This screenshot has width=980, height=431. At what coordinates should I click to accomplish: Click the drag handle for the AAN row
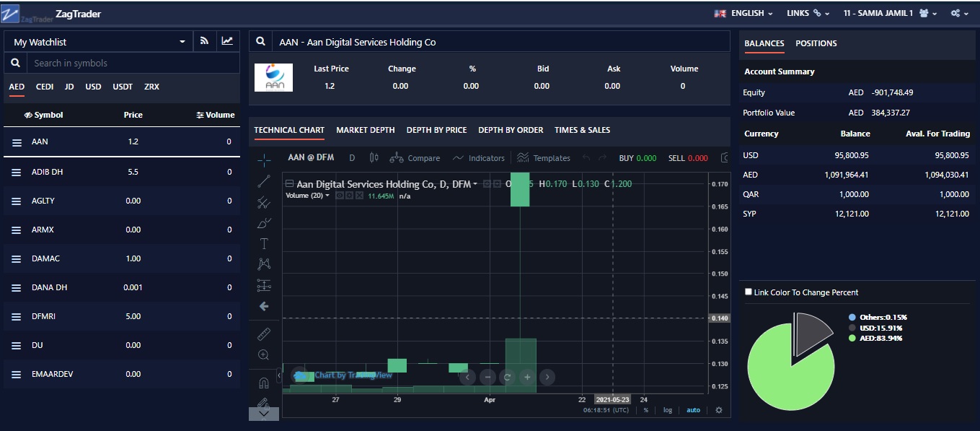coord(17,142)
